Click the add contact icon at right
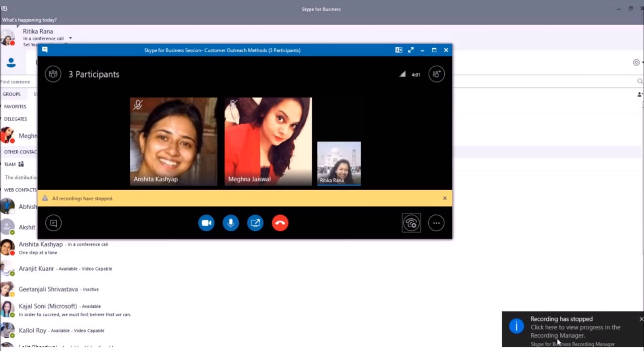644x362 pixels. tap(640, 95)
